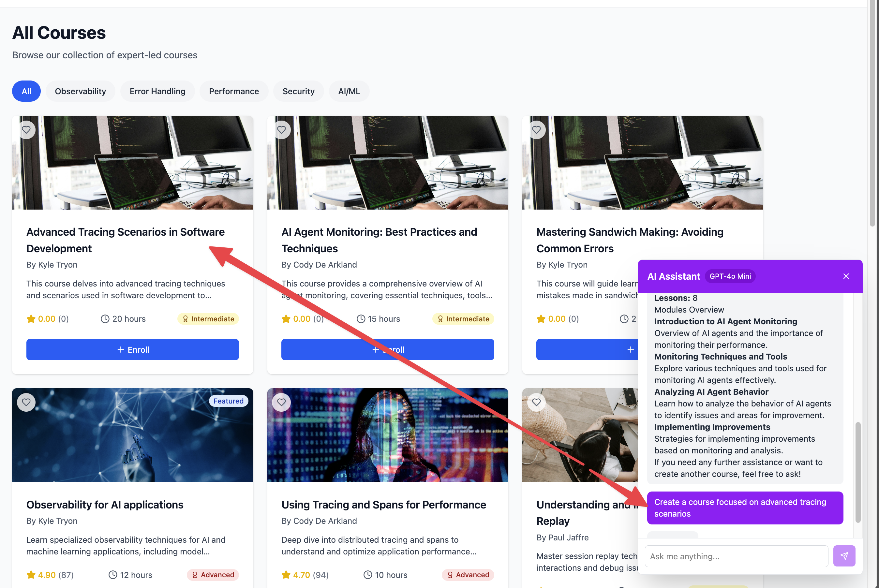The image size is (879, 588).
Task: Favorite the Mastering Sandwich Making course heart
Action: click(536, 130)
